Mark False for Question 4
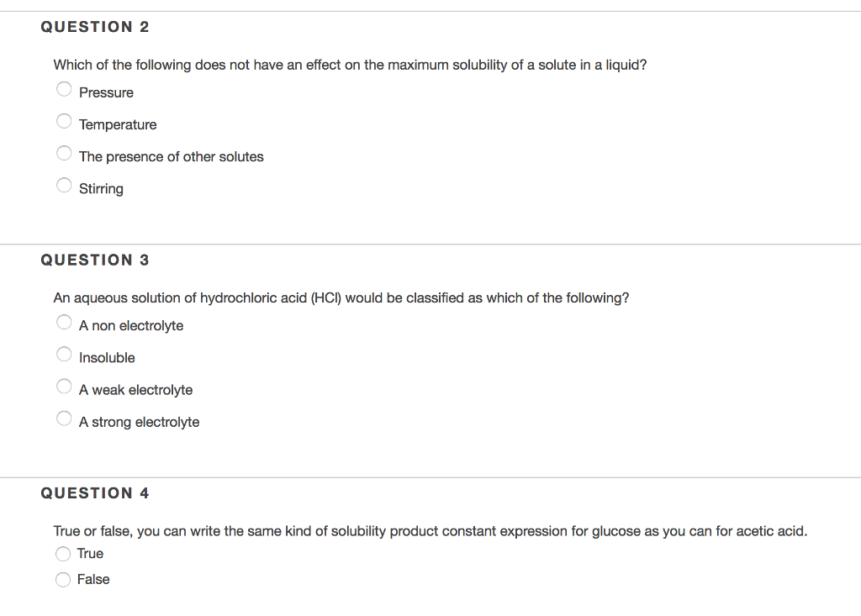The width and height of the screenshot is (861, 616). click(63, 579)
